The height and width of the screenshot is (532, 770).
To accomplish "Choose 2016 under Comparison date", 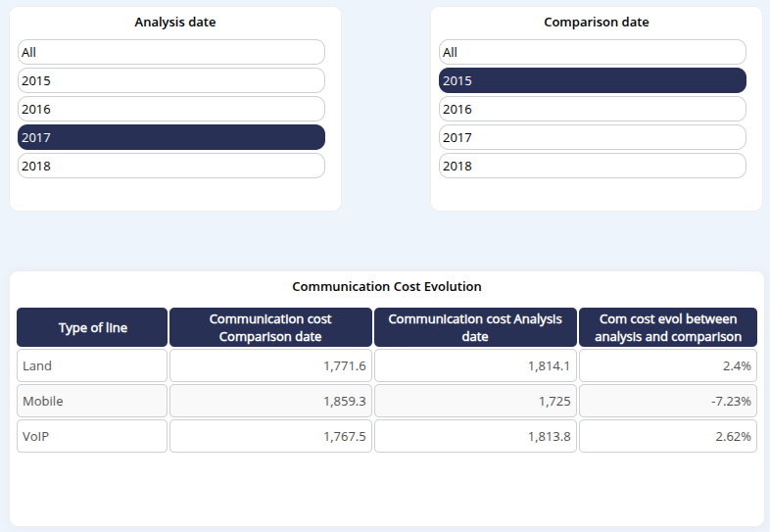I will 592,109.
